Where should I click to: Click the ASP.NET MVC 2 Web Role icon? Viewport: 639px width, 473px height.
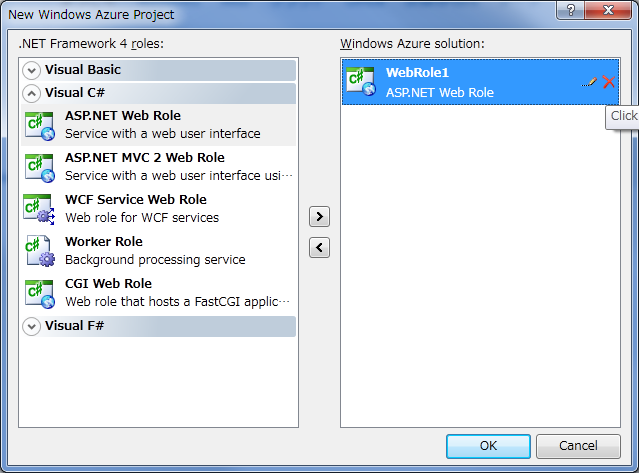tap(39, 166)
